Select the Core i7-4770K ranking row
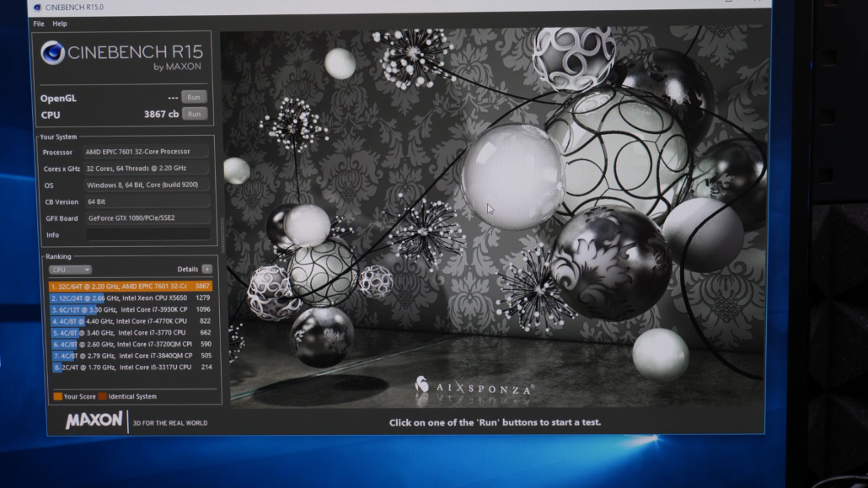Screen dimensions: 868x488 131,321
